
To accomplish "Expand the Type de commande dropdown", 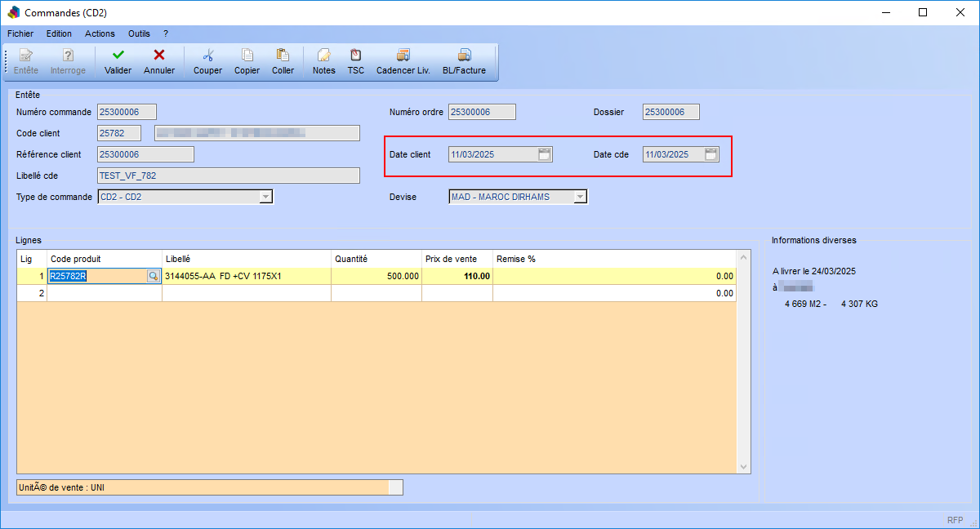I will (265, 197).
